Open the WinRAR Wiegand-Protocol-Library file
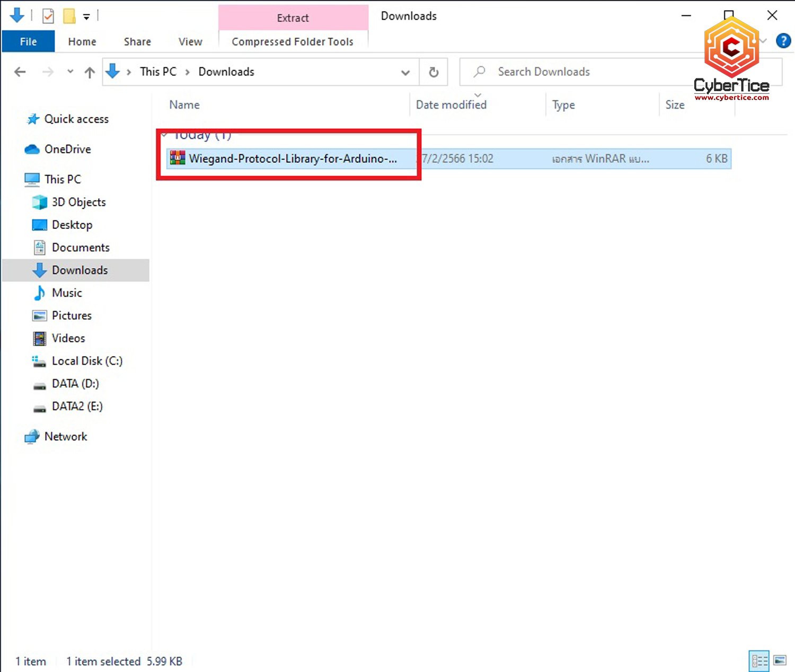Viewport: 795px width, 672px height. tap(292, 158)
